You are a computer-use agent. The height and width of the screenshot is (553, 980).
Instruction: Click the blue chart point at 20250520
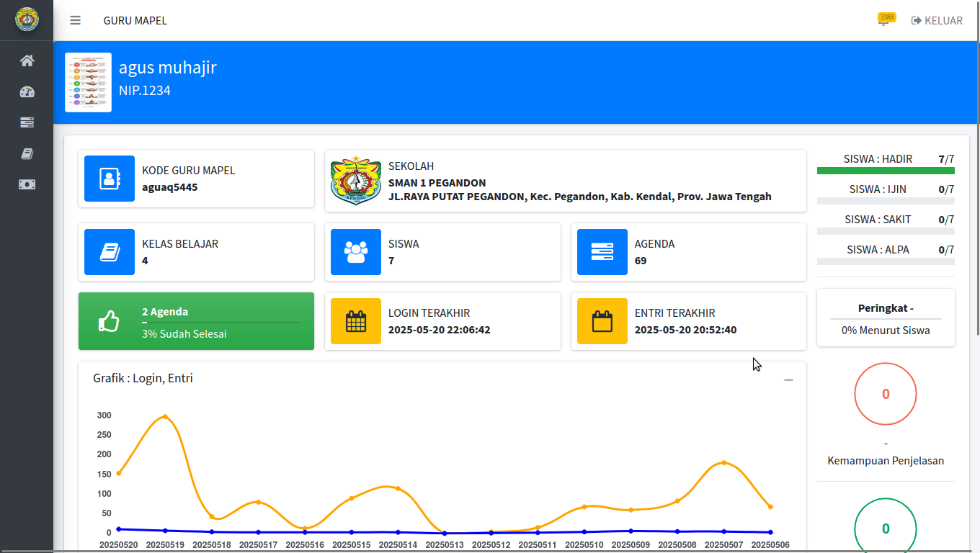119,529
